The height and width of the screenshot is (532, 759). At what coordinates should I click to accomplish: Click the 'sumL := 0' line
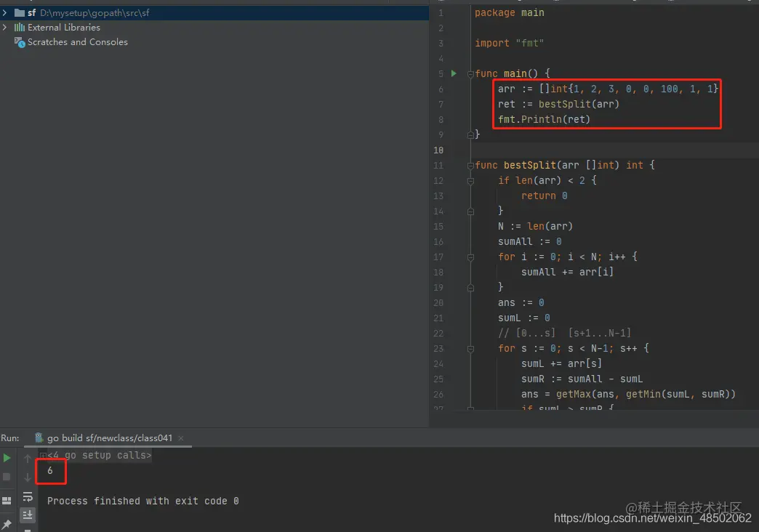(x=523, y=318)
